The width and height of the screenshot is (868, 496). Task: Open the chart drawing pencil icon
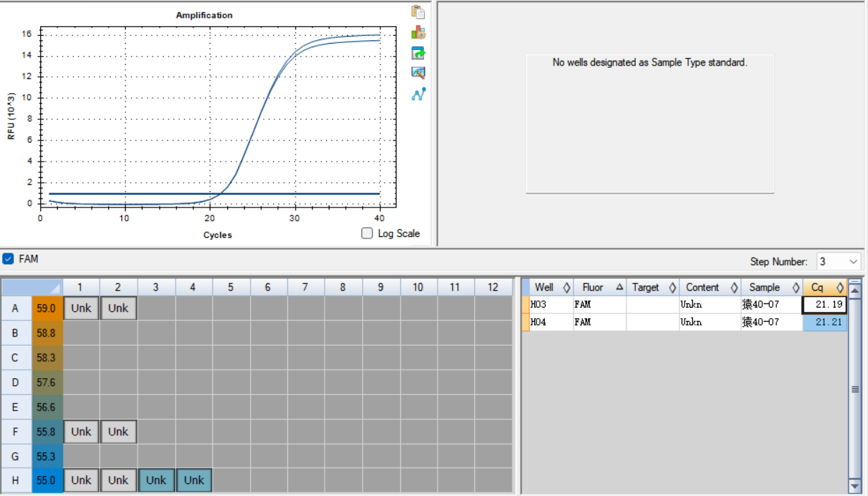(x=418, y=73)
